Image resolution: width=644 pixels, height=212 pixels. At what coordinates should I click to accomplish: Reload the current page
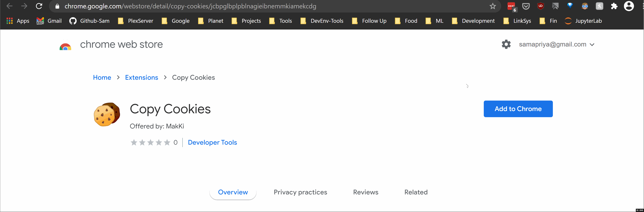pyautogui.click(x=39, y=6)
